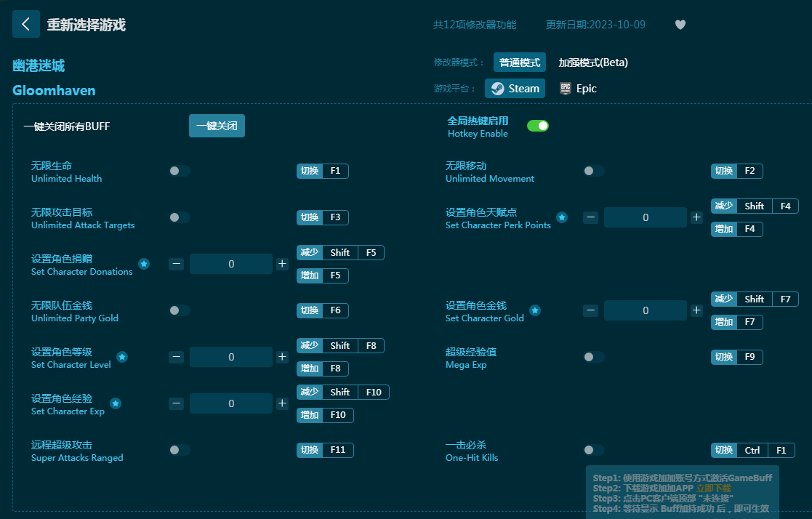The width and height of the screenshot is (812, 519).
Task: Increase Set Character Perk Points value
Action: [696, 217]
